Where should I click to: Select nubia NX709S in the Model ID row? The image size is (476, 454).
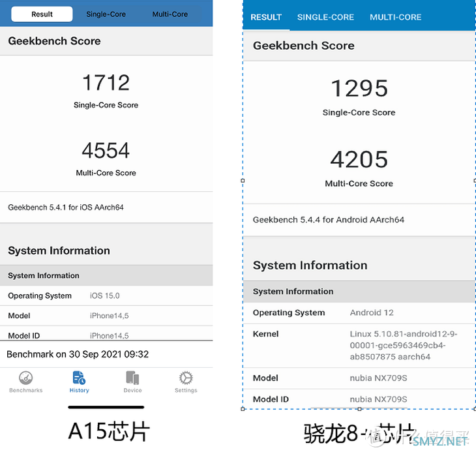[378, 399]
